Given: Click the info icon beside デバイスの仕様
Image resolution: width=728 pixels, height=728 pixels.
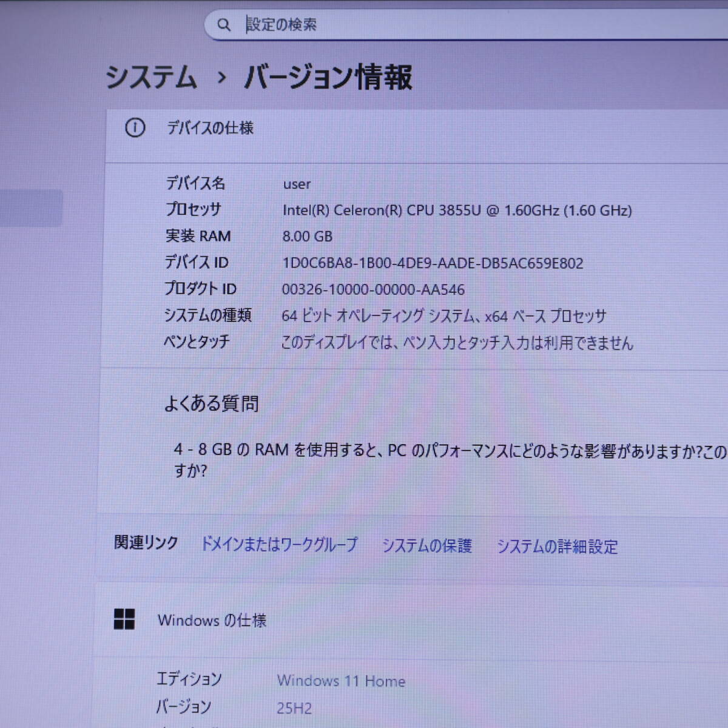Looking at the screenshot, I should (x=135, y=128).
